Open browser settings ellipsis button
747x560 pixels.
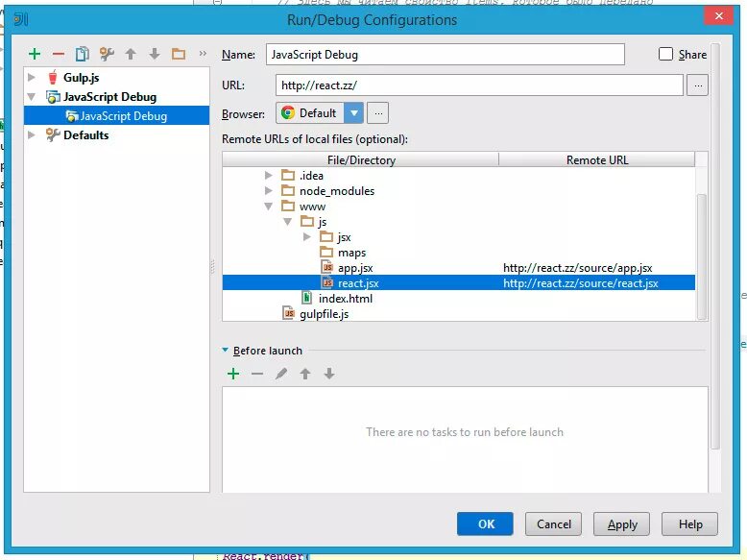pos(378,113)
